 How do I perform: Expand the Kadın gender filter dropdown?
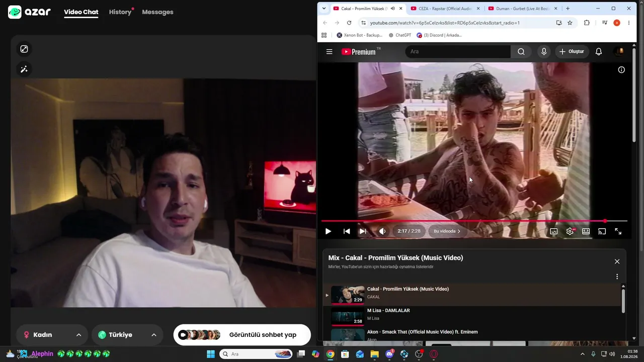point(52,335)
